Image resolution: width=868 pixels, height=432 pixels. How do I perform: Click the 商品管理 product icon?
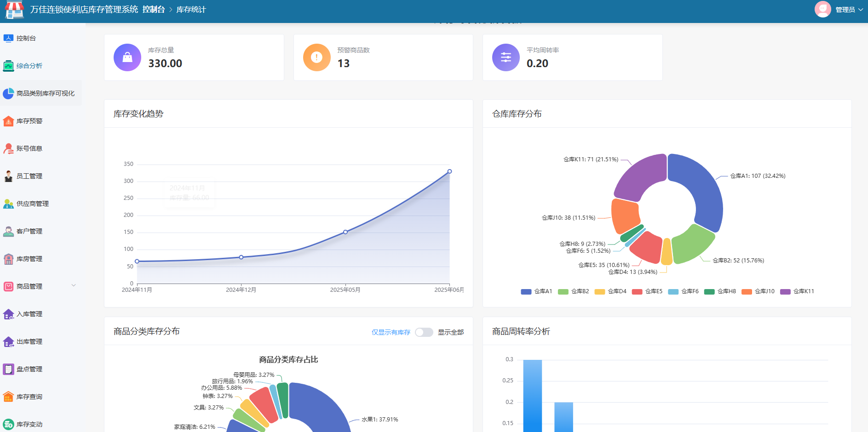click(x=8, y=286)
